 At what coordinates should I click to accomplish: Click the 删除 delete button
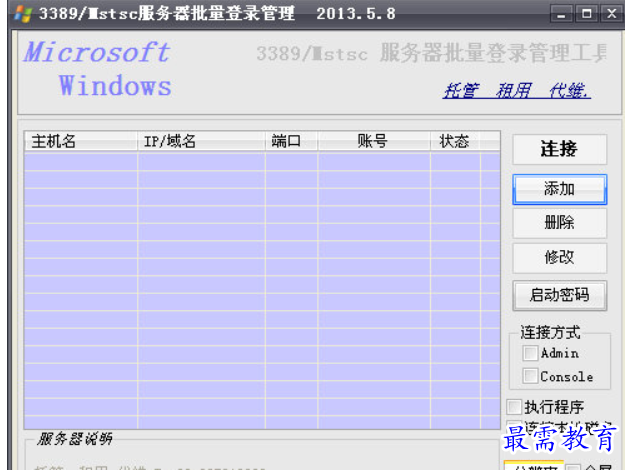559,223
